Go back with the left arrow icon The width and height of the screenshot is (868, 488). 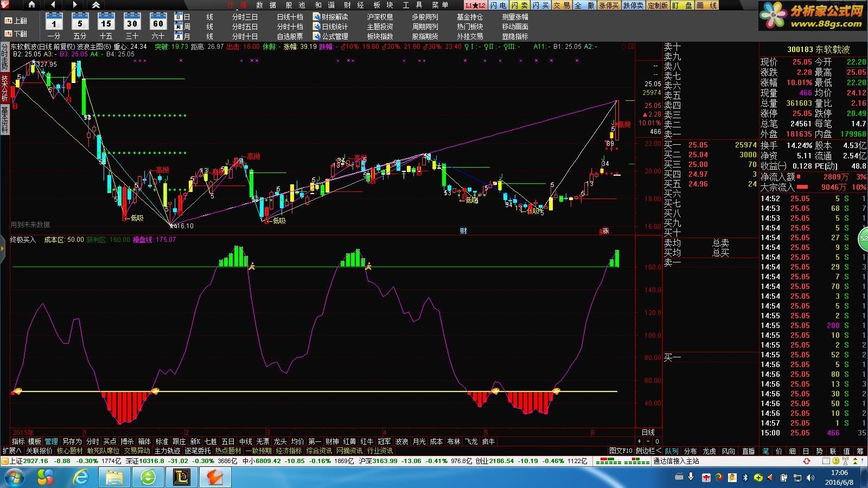coord(53,5)
